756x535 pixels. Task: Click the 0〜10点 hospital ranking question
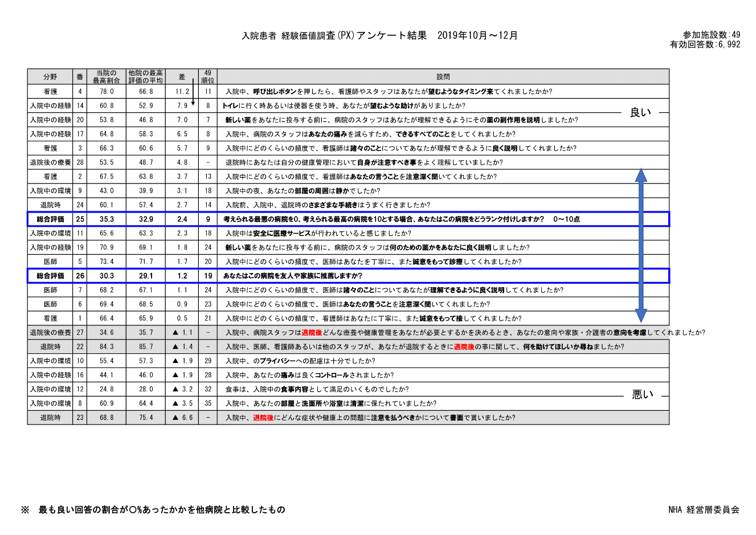click(x=402, y=219)
